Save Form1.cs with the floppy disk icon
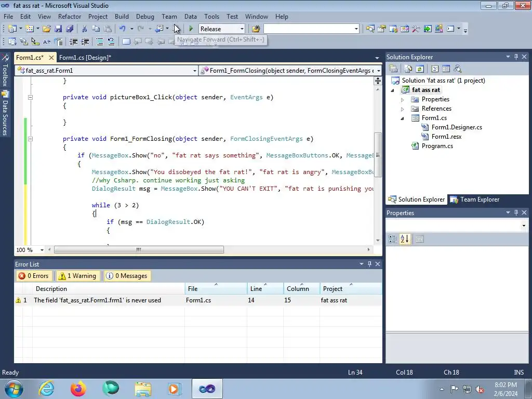Image resolution: width=532 pixels, height=399 pixels. pos(58,29)
